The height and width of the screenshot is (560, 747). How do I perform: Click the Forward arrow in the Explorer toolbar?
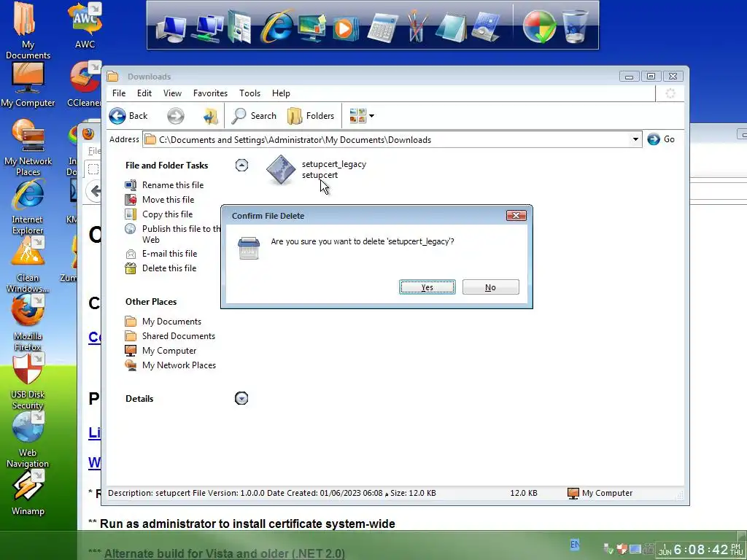click(175, 116)
